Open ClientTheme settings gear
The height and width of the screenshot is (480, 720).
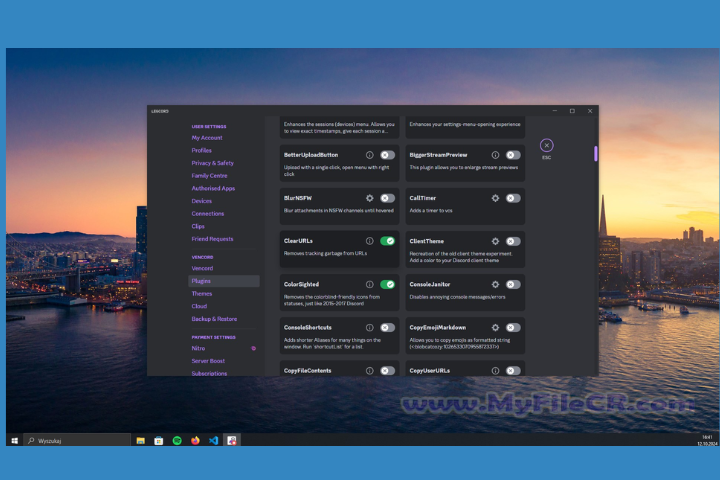tap(495, 241)
